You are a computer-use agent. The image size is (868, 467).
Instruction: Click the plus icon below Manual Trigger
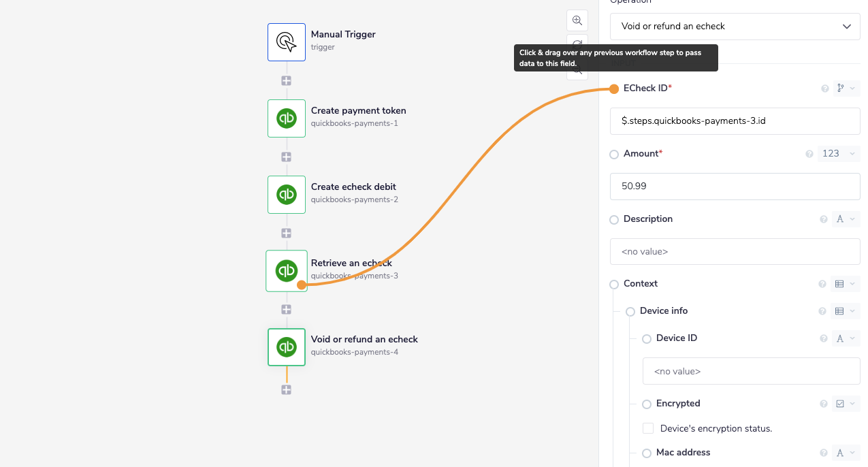[287, 80]
